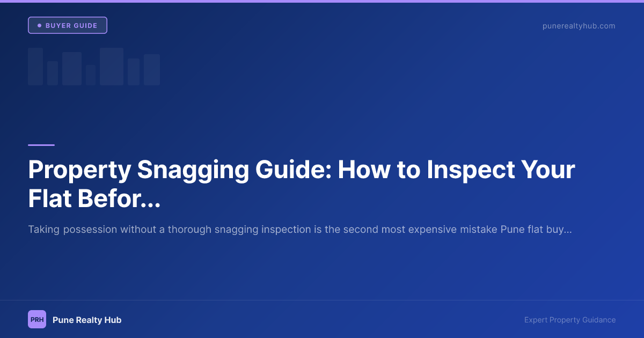The width and height of the screenshot is (644, 338).
Task: Click the Pune Realty Hub footer label
Action: pyautogui.click(x=87, y=319)
